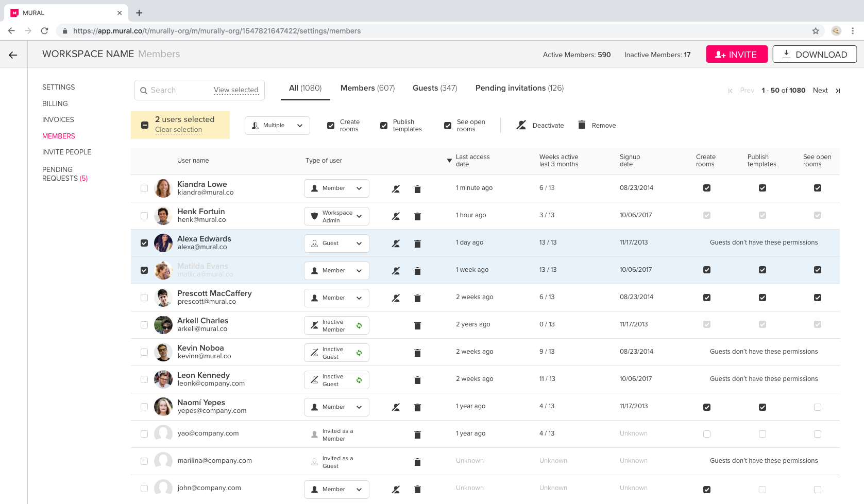
Task: Go back with the workspace back arrow
Action: [x=13, y=55]
